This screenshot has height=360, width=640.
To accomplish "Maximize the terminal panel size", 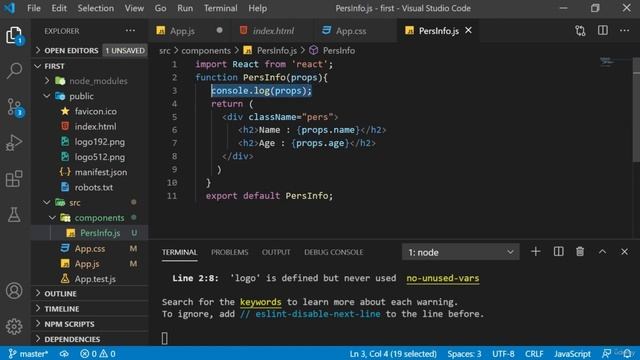I will point(602,252).
